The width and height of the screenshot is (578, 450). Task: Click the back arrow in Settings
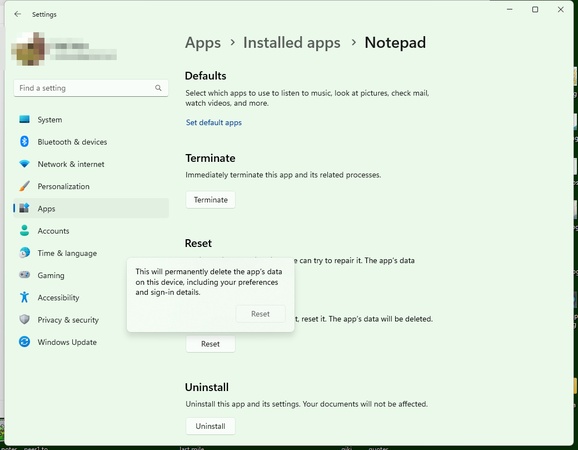[x=17, y=14]
